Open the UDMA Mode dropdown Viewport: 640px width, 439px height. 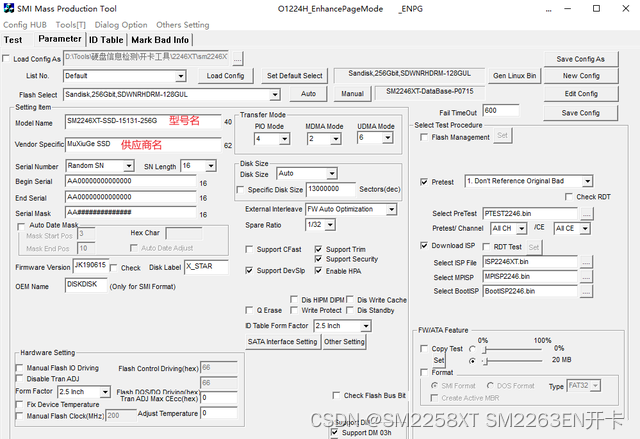point(387,138)
